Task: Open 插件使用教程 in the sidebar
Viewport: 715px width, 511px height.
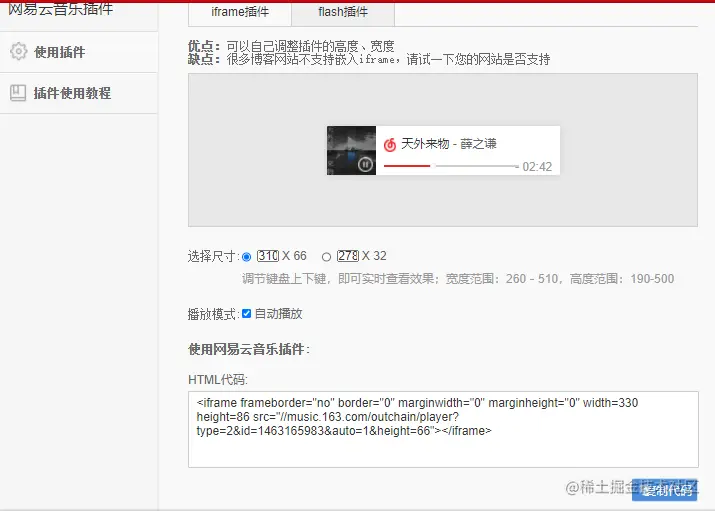Action: coord(79,93)
